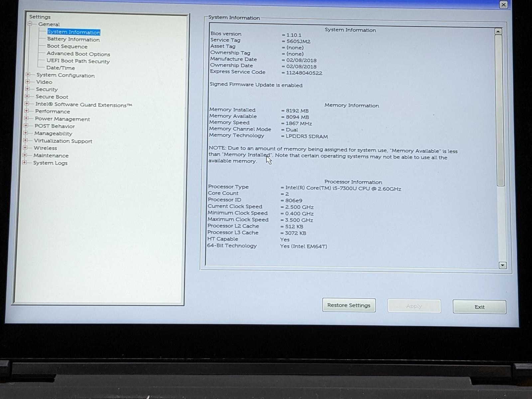The image size is (532, 399).
Task: Click Signed Firmware Update is enabled text
Action: pyautogui.click(x=256, y=85)
